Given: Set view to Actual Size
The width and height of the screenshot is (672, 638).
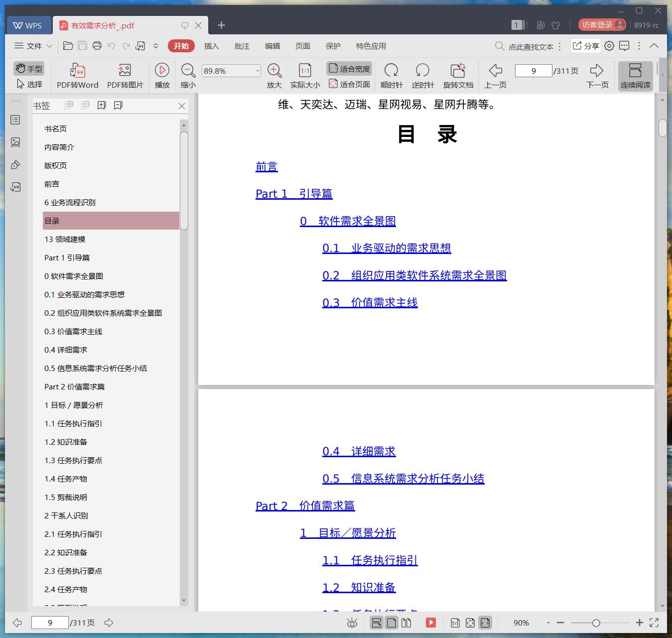Looking at the screenshot, I should pyautogui.click(x=305, y=76).
